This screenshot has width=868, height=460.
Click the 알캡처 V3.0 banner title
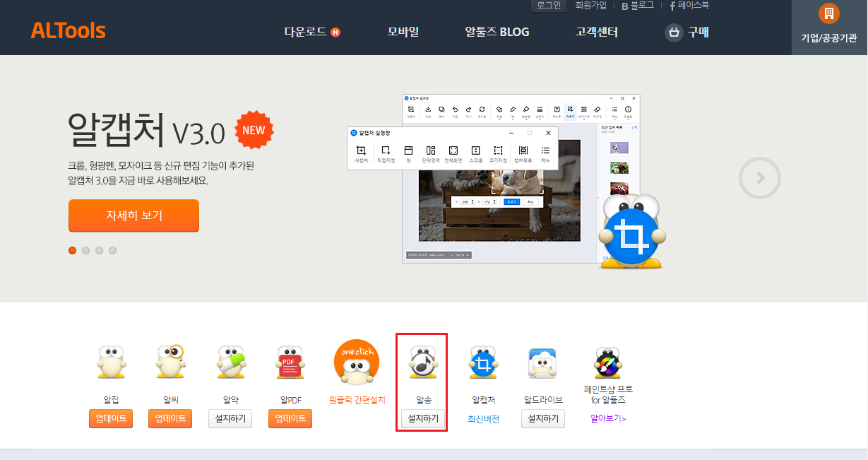click(x=147, y=131)
